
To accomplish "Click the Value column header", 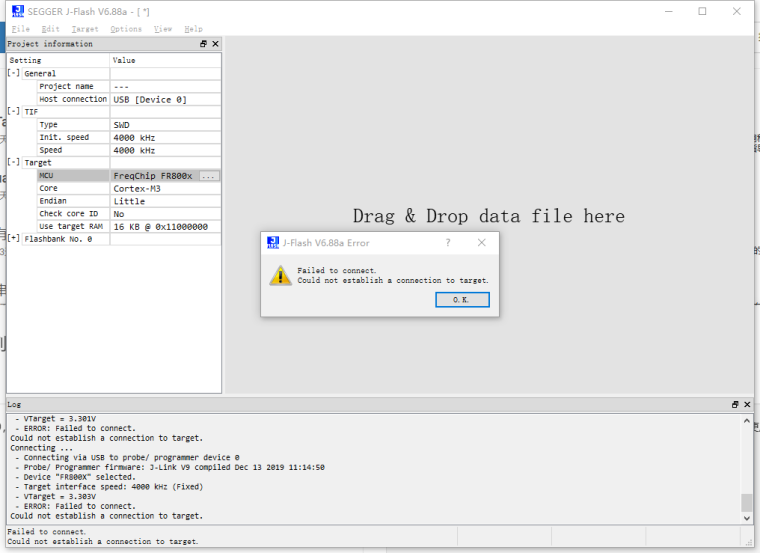I will [165, 60].
